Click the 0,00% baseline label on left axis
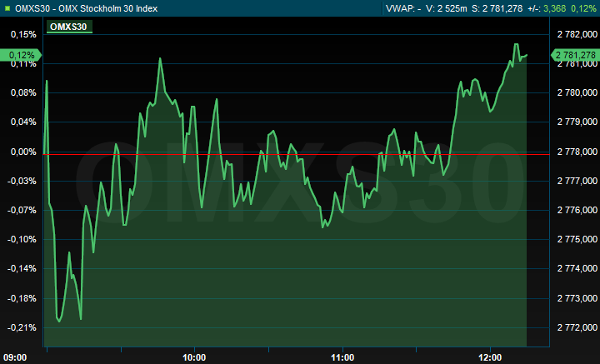This screenshot has width=600, height=364. [x=24, y=152]
